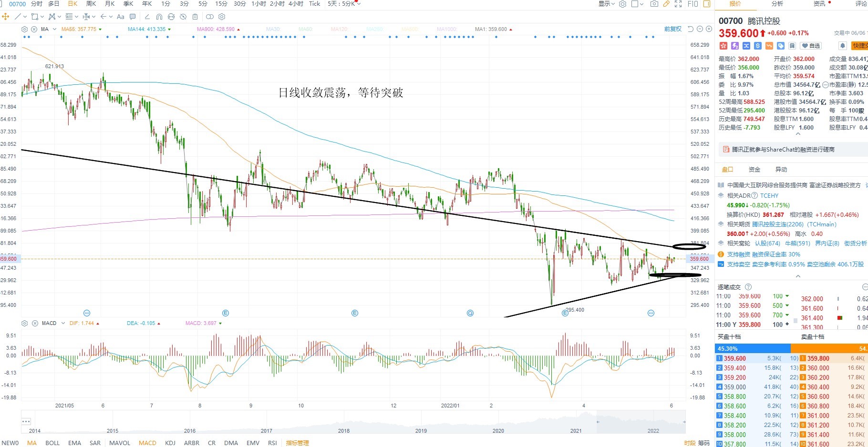868x447 pixels.
Task: Click the orange pencil drawing-mode icon
Action: pos(666,4)
